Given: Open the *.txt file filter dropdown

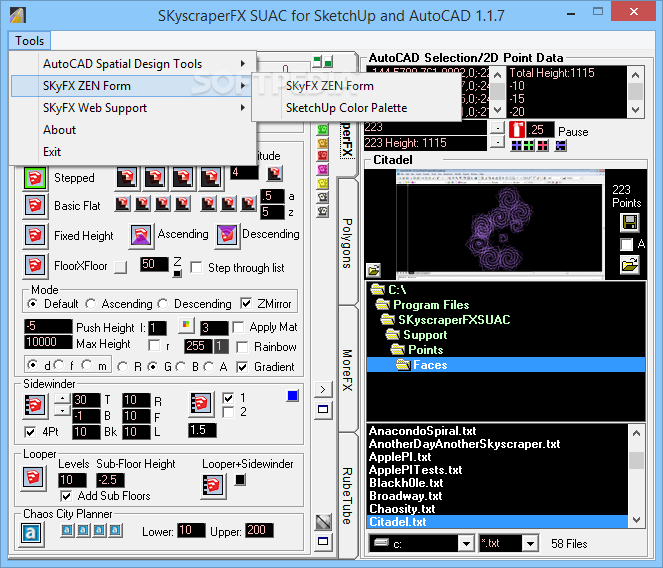Looking at the screenshot, I should click(530, 543).
